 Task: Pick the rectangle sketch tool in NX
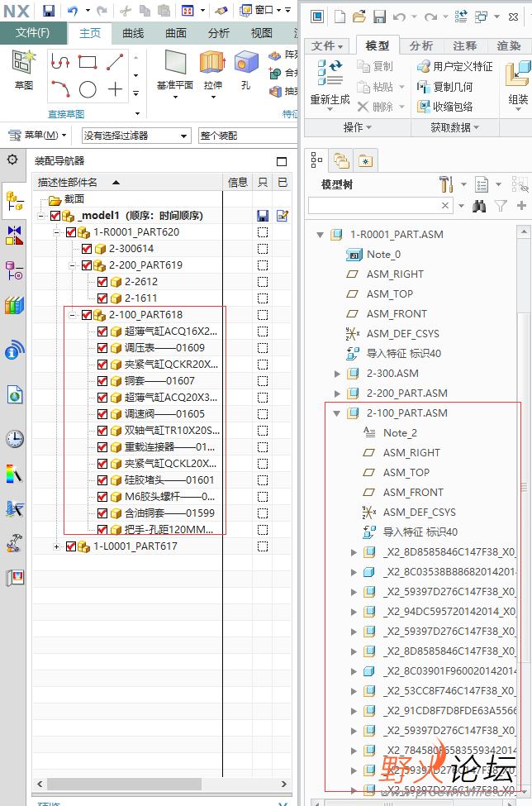tap(88, 62)
